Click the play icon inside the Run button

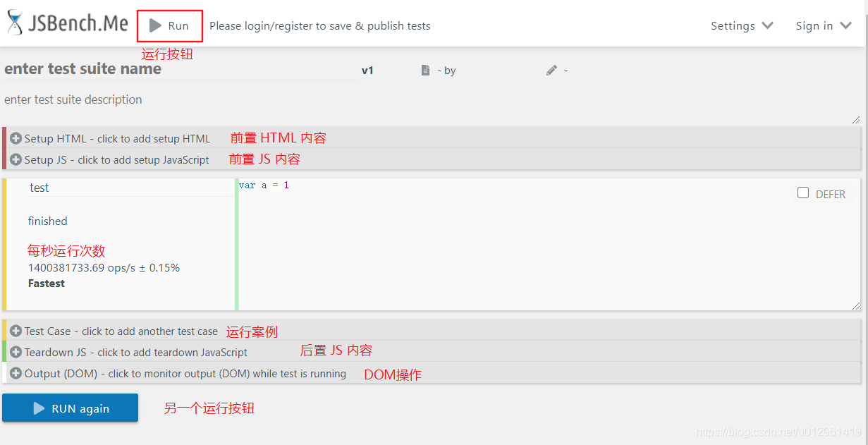[x=154, y=25]
